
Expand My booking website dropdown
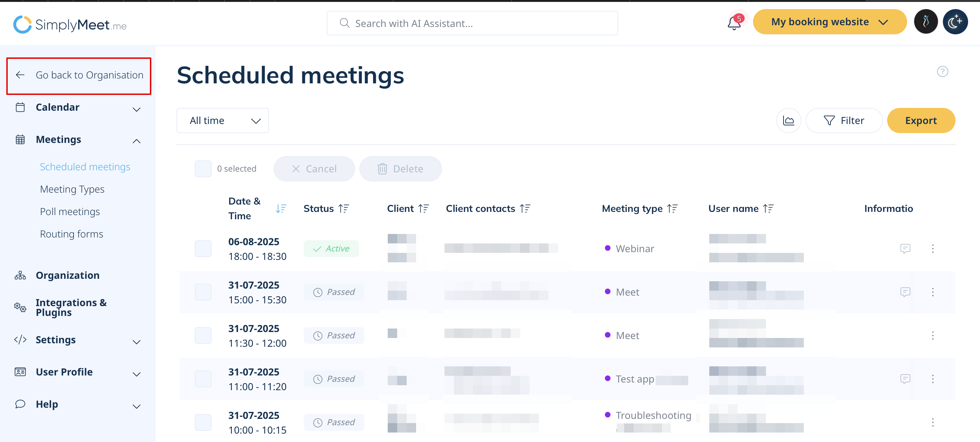click(829, 22)
